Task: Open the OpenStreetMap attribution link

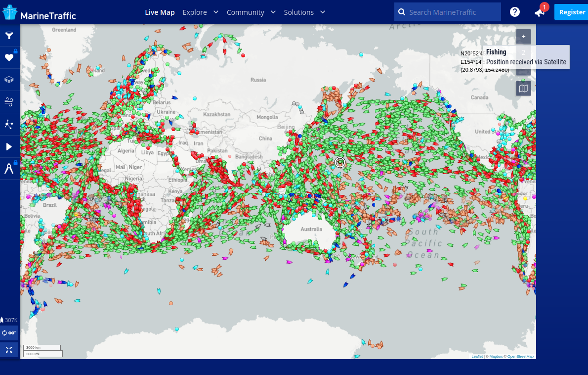Action: click(520, 356)
